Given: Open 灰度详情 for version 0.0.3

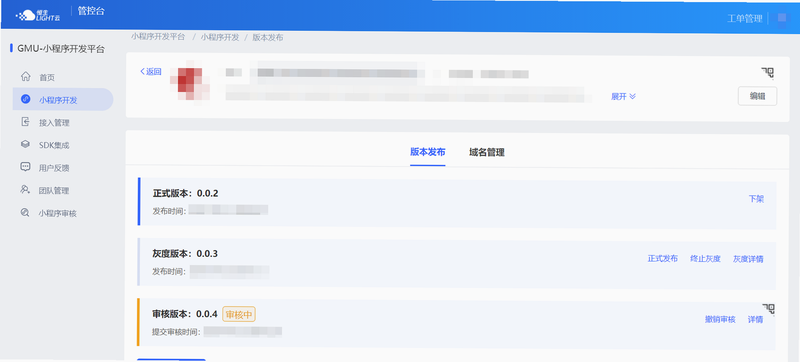Looking at the screenshot, I should [748, 258].
